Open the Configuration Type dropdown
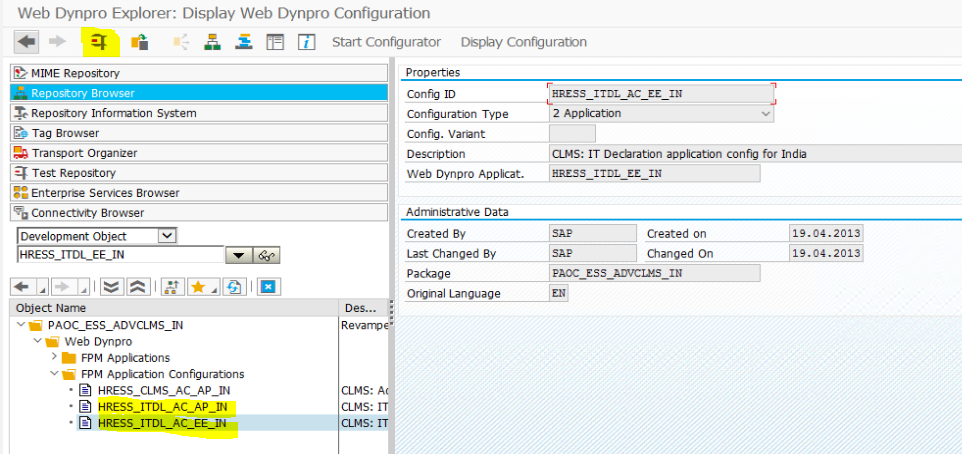962x454 pixels. (x=766, y=114)
